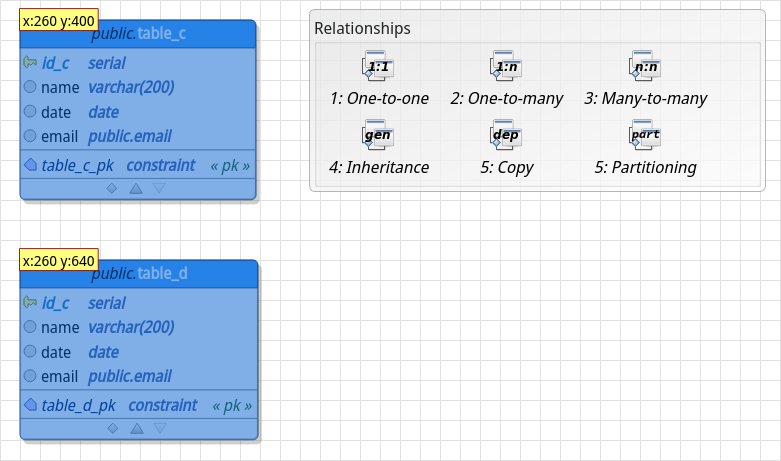Select the Inheritance relationship icon
781x461 pixels.
tap(378, 135)
